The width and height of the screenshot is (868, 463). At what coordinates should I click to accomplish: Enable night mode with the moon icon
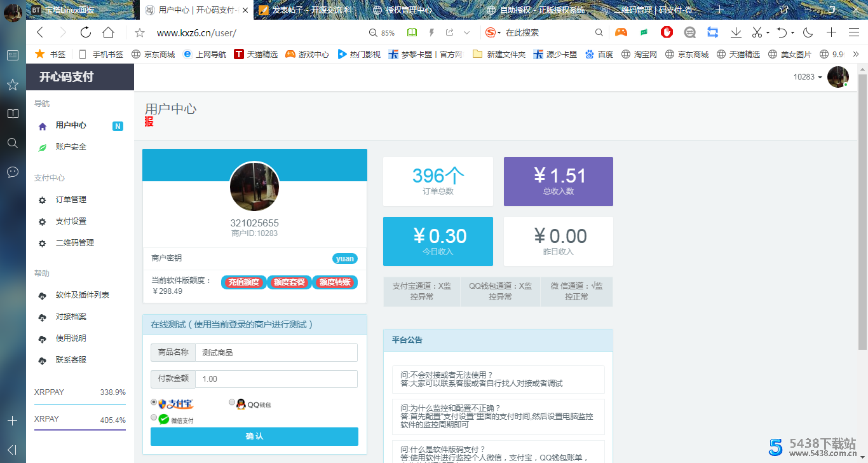tap(808, 31)
